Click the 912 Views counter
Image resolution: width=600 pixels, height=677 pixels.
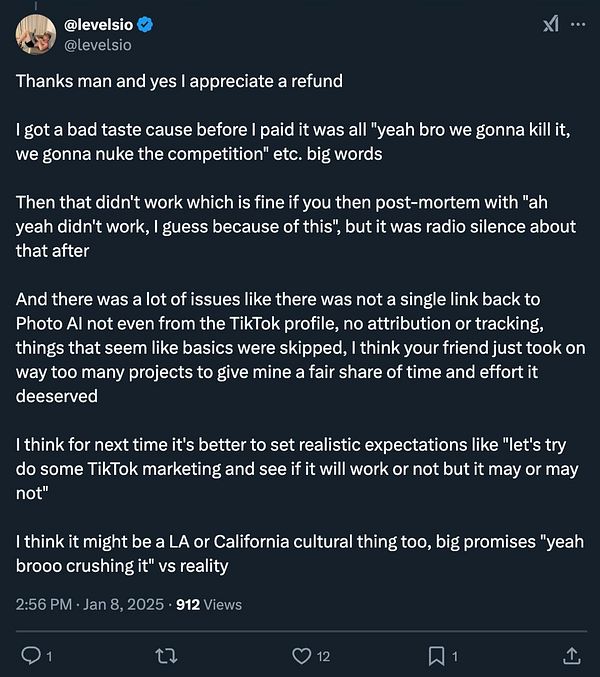(x=208, y=604)
